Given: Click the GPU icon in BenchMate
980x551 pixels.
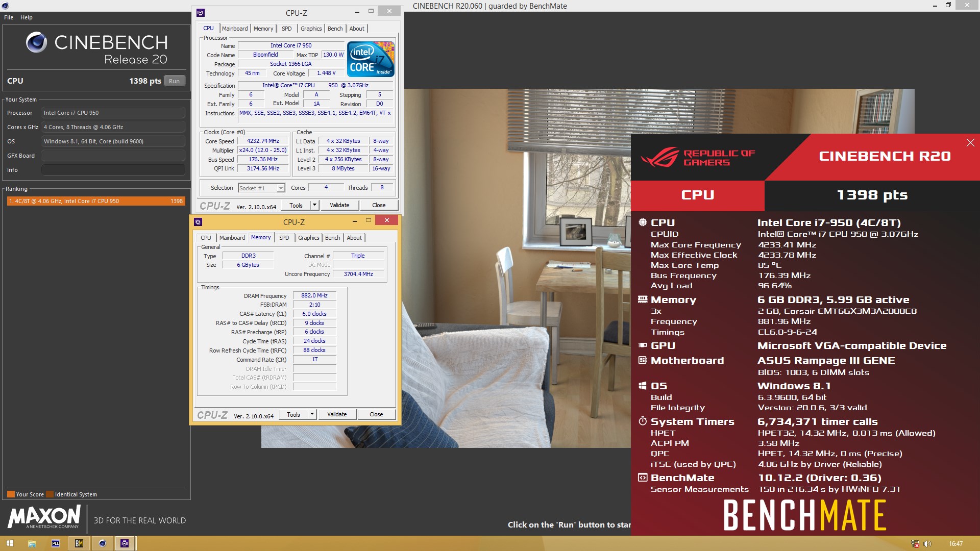Looking at the screenshot, I should pyautogui.click(x=643, y=345).
